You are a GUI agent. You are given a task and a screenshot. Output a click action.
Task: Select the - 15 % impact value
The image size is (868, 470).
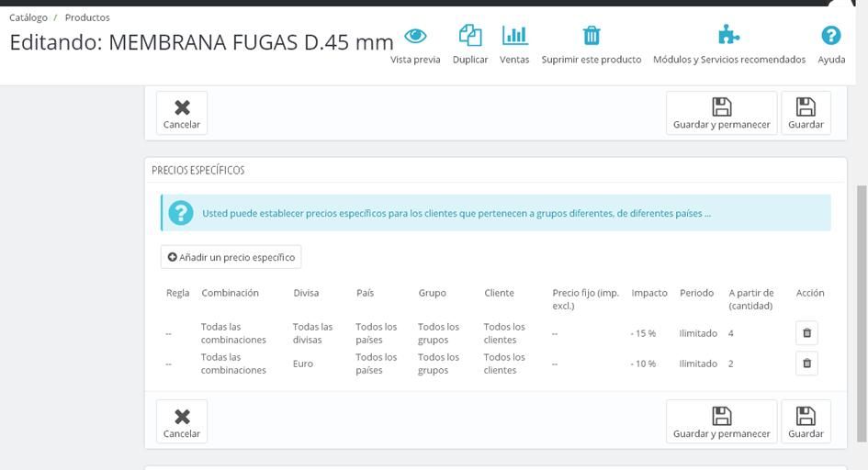tap(643, 333)
